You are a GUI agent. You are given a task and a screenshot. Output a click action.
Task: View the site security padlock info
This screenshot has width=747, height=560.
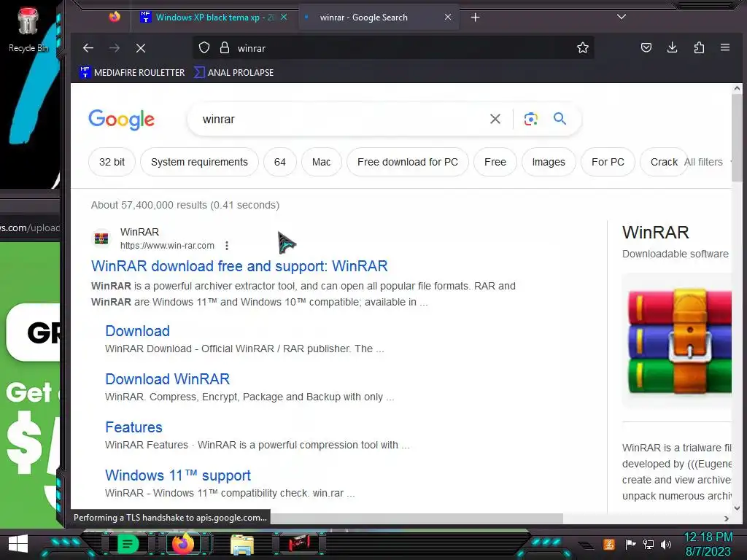pos(225,47)
